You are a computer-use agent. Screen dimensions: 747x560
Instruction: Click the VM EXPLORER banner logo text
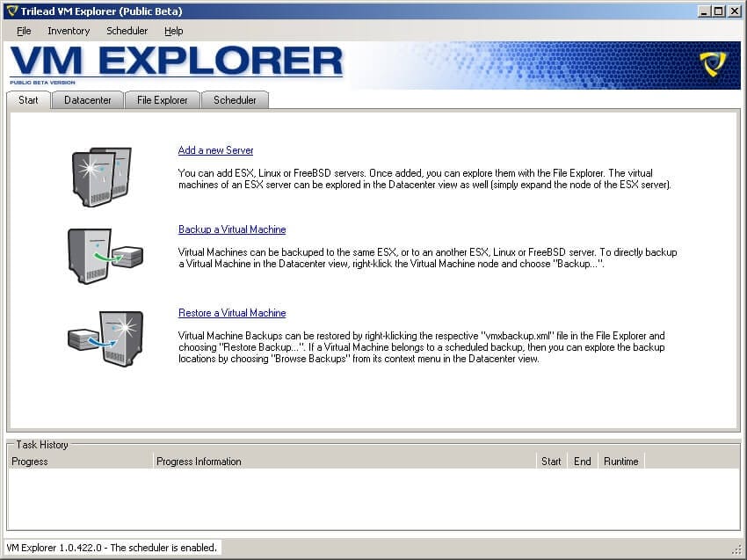coord(177,61)
